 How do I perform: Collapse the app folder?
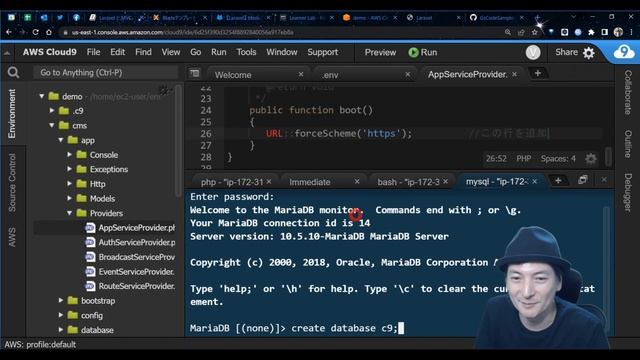tap(61, 140)
